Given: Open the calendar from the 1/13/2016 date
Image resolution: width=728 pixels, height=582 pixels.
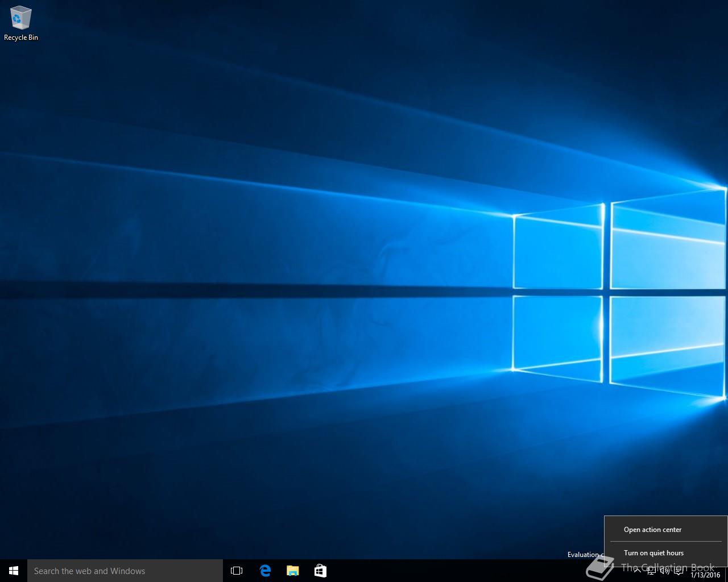Looking at the screenshot, I should 705,575.
